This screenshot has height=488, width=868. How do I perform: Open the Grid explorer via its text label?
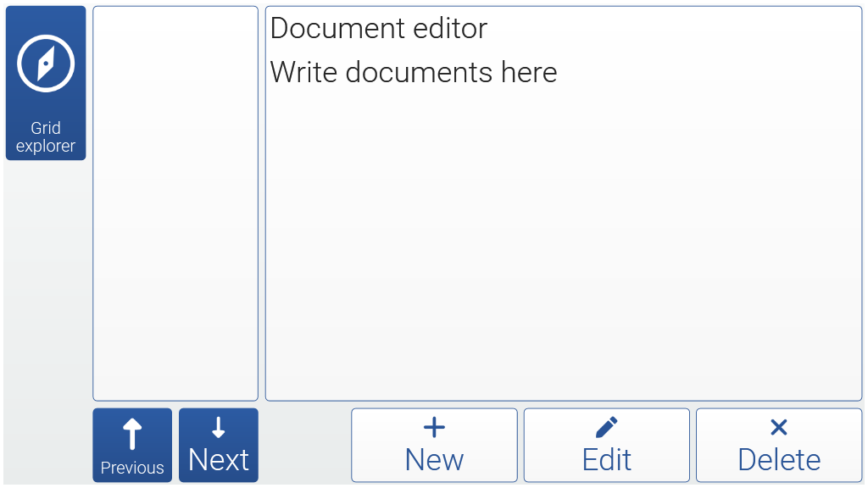click(x=46, y=136)
